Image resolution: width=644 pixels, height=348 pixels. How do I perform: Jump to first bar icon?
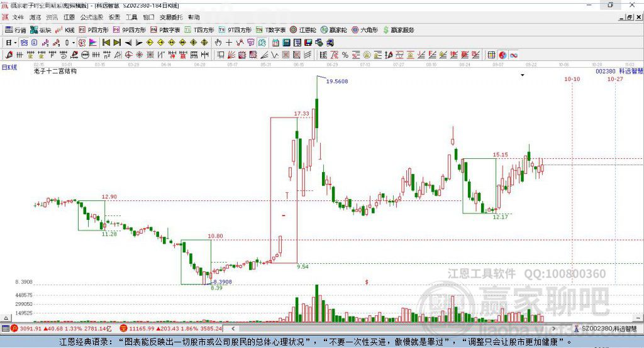(x=106, y=43)
